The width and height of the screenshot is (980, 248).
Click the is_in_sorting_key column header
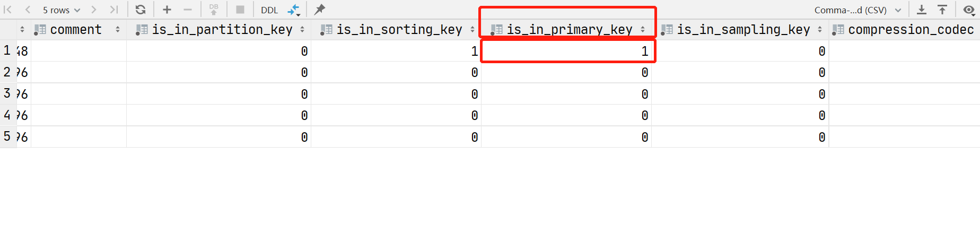click(x=399, y=30)
